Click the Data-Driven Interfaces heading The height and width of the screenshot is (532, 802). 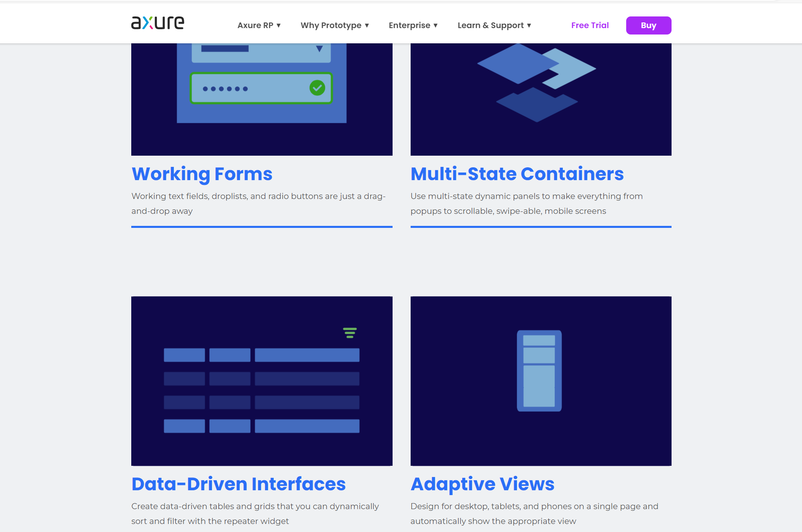238,484
